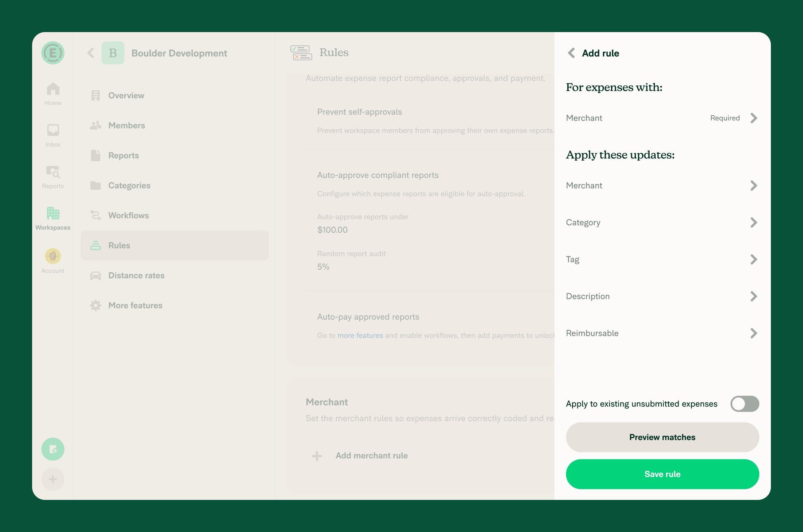Click the green invite member icon
The height and width of the screenshot is (532, 803).
[53, 449]
